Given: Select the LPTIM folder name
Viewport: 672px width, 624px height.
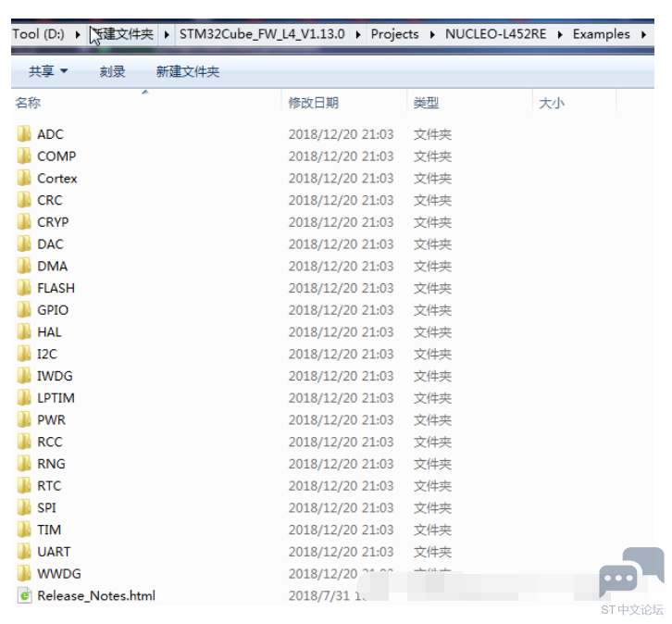Looking at the screenshot, I should click(x=56, y=398).
